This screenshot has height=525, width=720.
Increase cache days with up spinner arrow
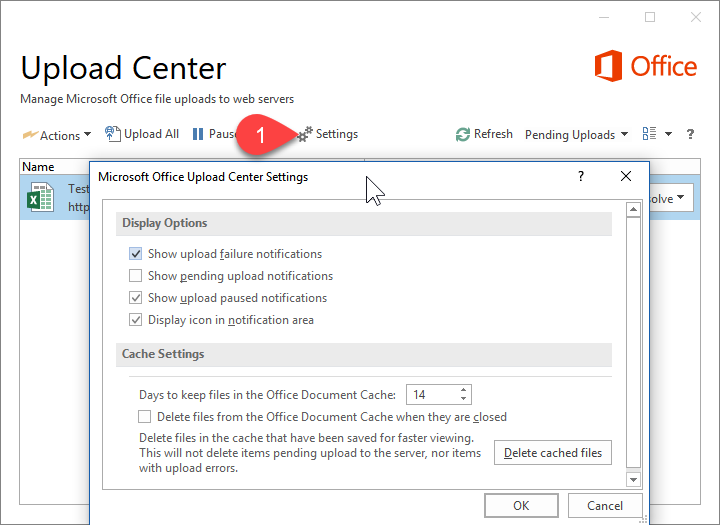point(464,390)
